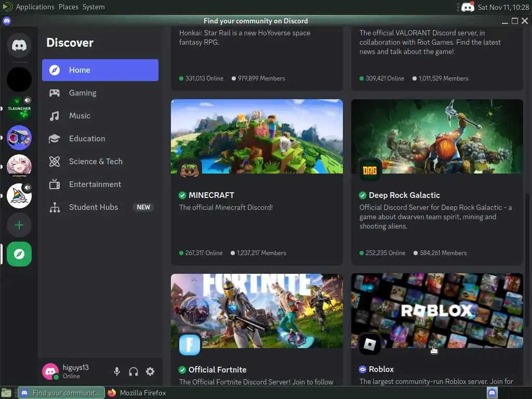
Task: Toggle microphone mute
Action: click(x=117, y=371)
